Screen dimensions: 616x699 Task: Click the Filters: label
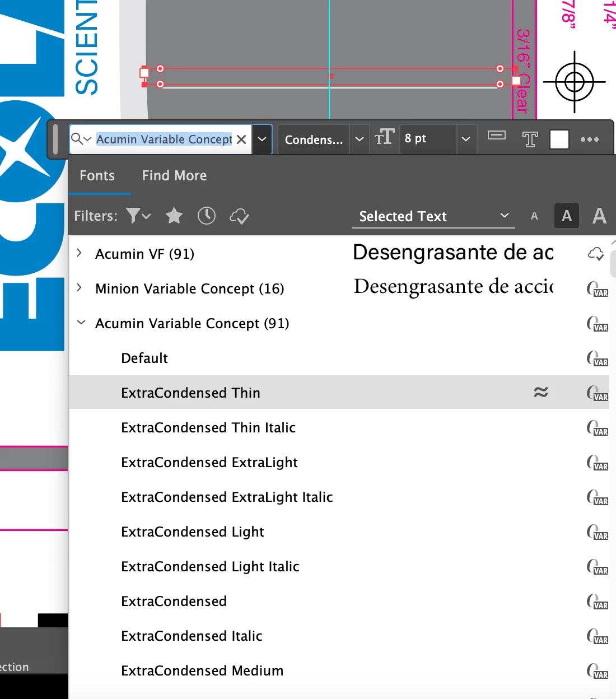96,216
